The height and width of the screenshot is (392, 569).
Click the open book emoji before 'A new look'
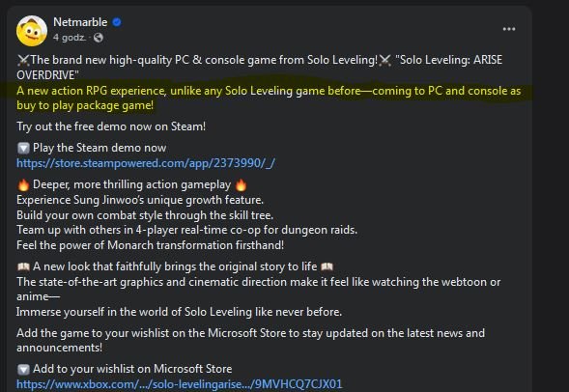coord(23,266)
